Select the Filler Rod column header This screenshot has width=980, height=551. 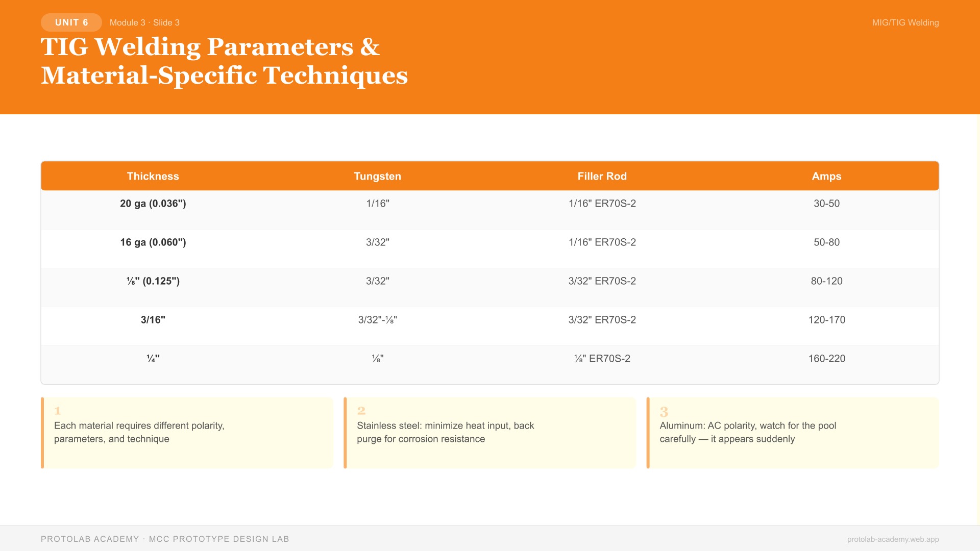click(602, 176)
